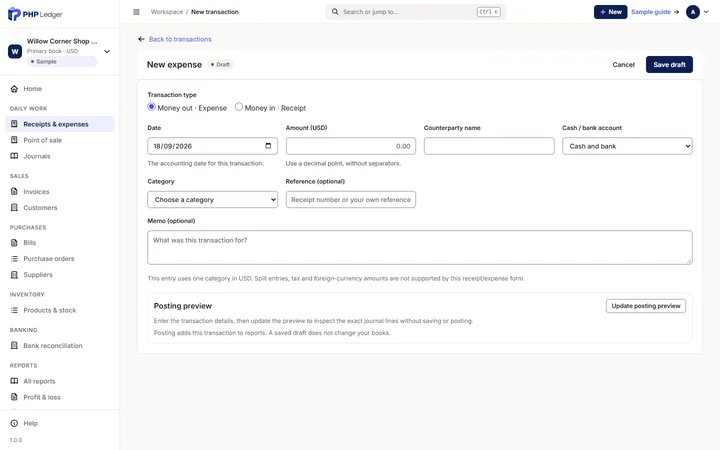This screenshot has height=450, width=720.
Task: Click the Help circle icon
Action: (14, 423)
